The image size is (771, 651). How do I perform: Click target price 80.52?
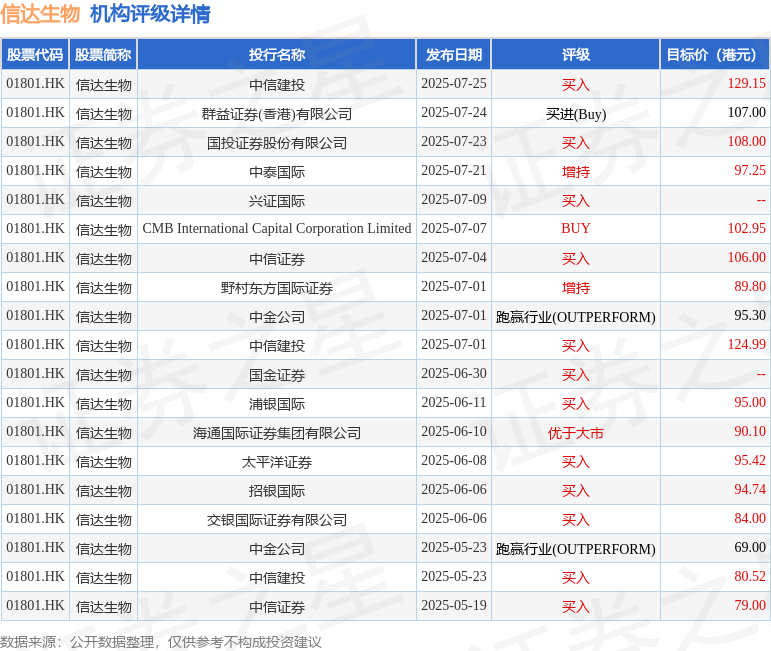coord(750,576)
